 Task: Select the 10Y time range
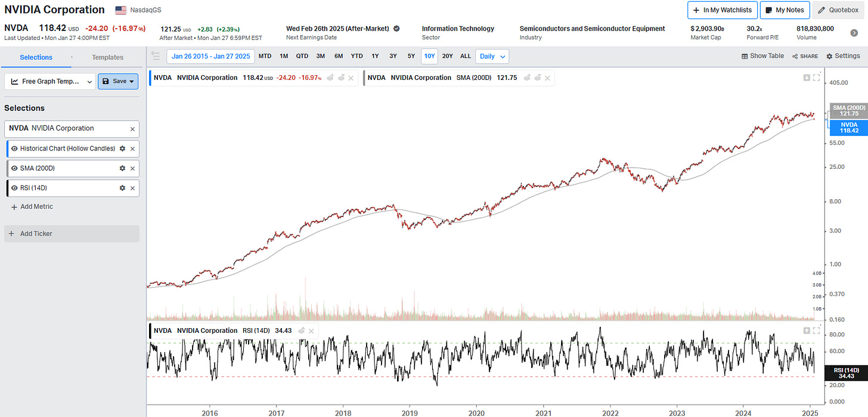pos(429,56)
